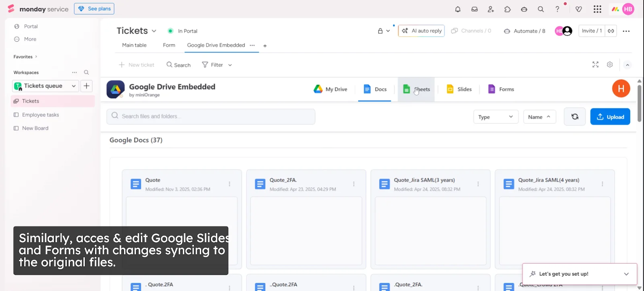The height and width of the screenshot is (291, 644).
Task: Open the Name sort dropdown
Action: [539, 117]
